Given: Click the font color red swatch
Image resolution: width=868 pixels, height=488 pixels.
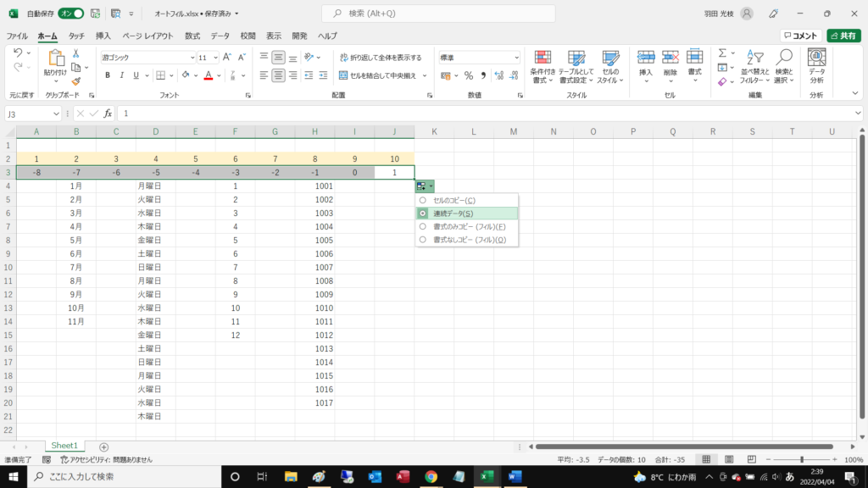Looking at the screenshot, I should 209,75.
